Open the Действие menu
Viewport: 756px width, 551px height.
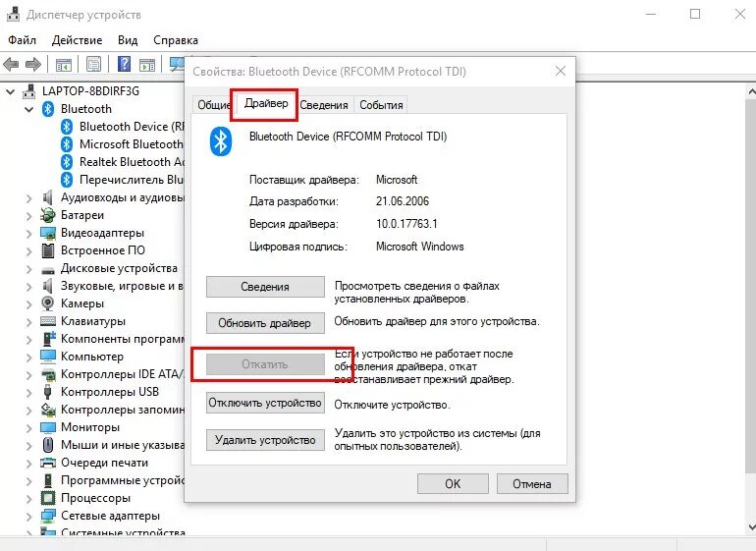pyautogui.click(x=78, y=40)
